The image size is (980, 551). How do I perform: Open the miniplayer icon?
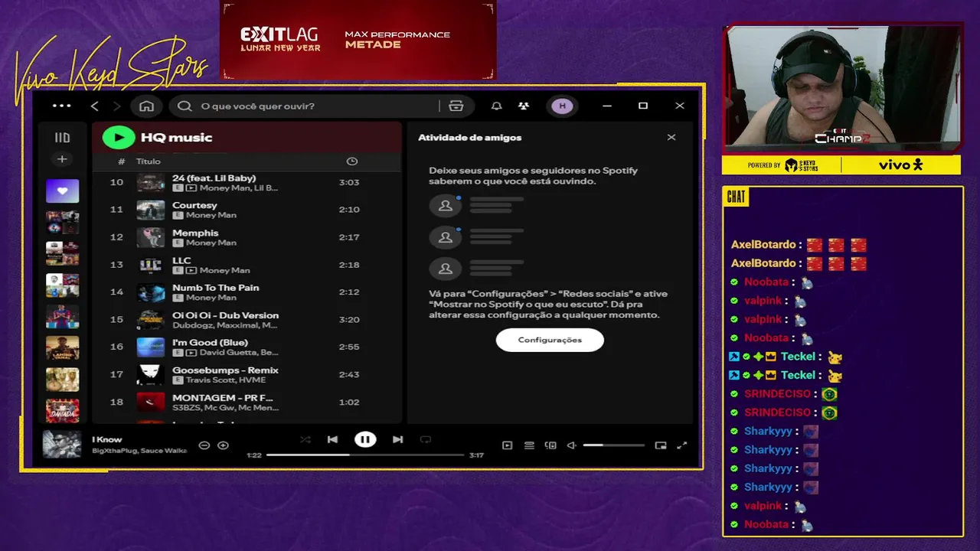pos(661,445)
